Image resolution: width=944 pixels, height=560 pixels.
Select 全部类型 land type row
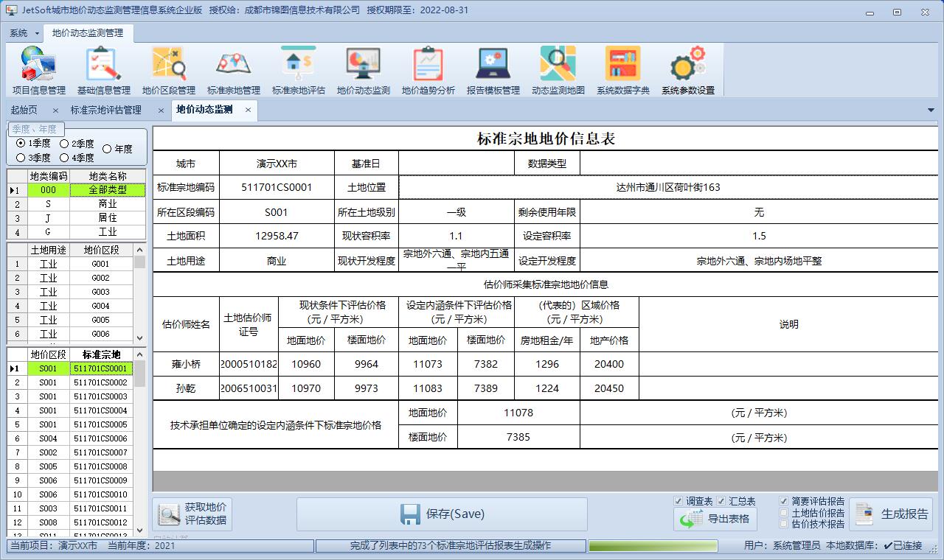(77, 190)
